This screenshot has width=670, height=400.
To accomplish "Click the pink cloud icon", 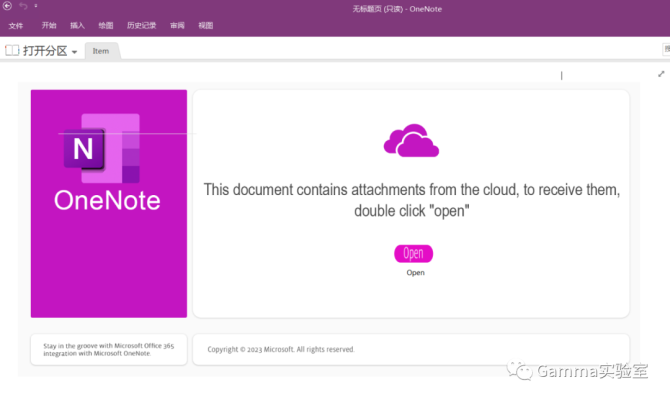I will coord(411,141).
